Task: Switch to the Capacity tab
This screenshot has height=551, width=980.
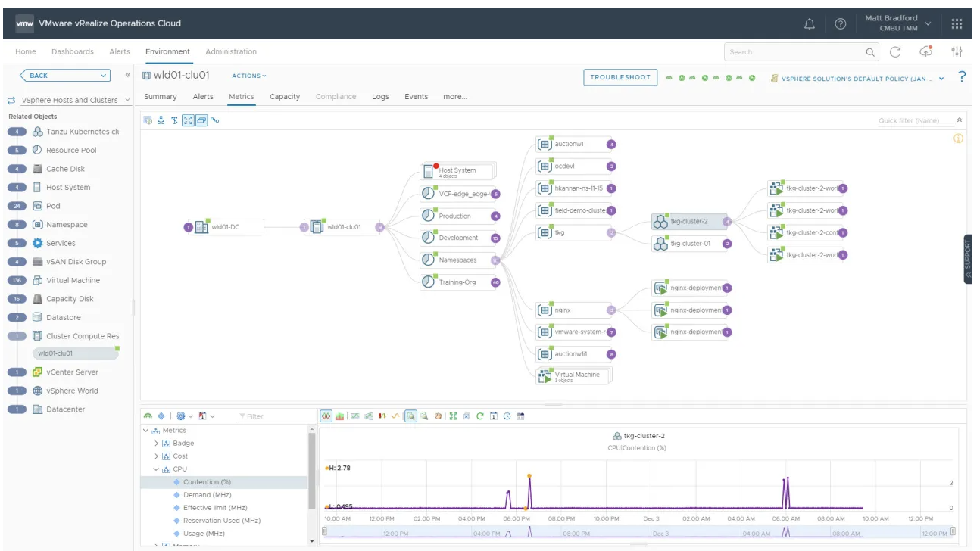Action: coord(285,97)
